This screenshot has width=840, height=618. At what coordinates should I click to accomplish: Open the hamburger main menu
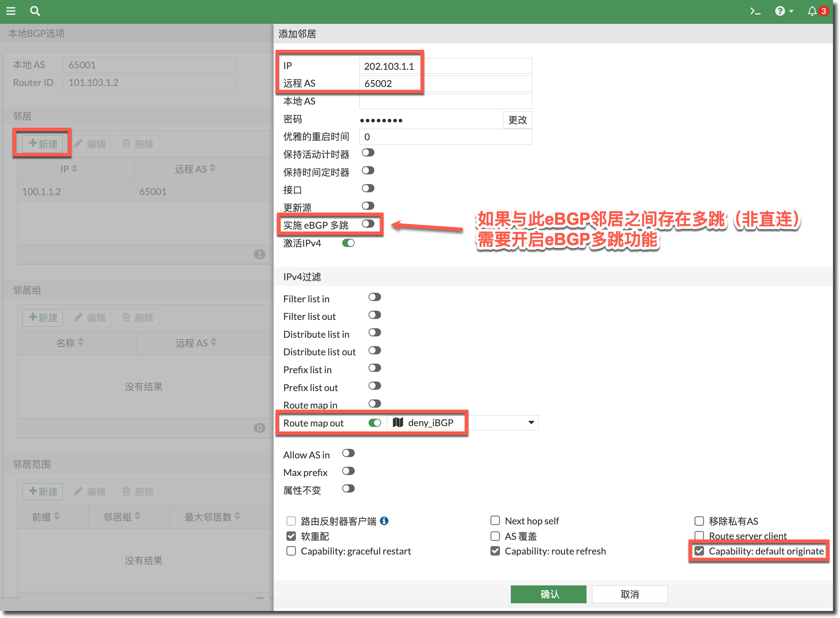coord(11,11)
